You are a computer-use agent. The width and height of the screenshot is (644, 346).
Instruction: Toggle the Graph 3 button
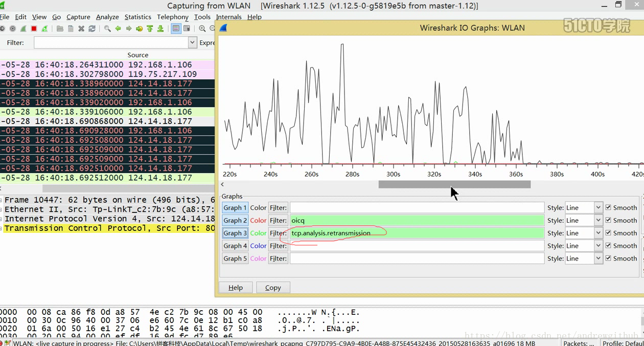pos(235,233)
